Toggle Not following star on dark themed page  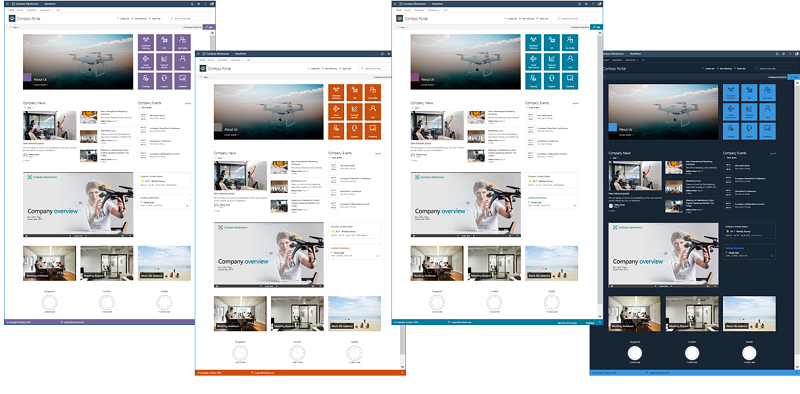(x=724, y=68)
